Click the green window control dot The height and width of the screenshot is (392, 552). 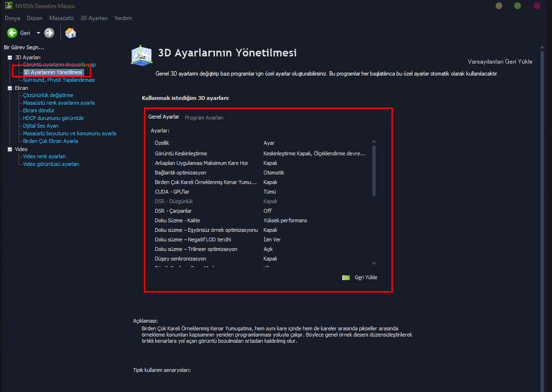(x=518, y=6)
